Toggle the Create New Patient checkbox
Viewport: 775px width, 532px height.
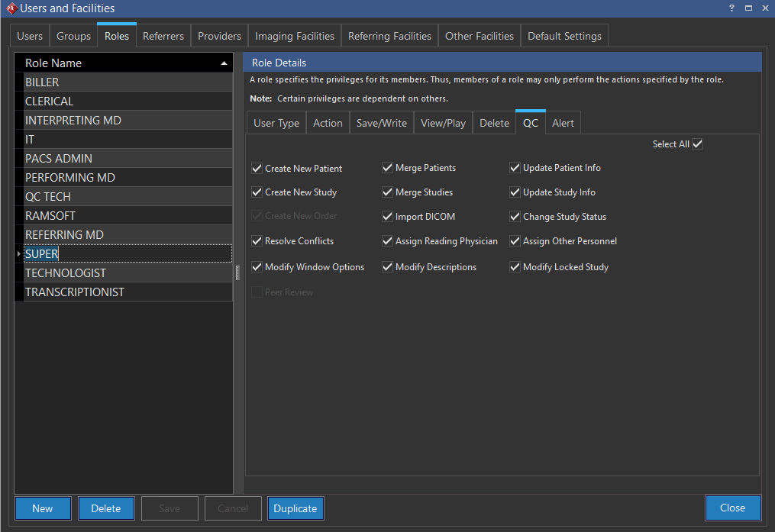click(x=257, y=169)
